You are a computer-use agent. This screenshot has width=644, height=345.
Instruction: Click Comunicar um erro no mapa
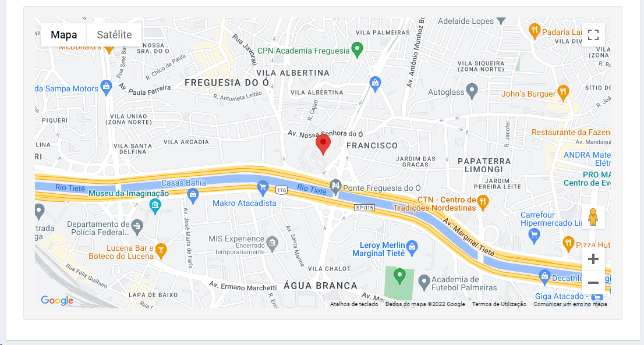point(570,304)
